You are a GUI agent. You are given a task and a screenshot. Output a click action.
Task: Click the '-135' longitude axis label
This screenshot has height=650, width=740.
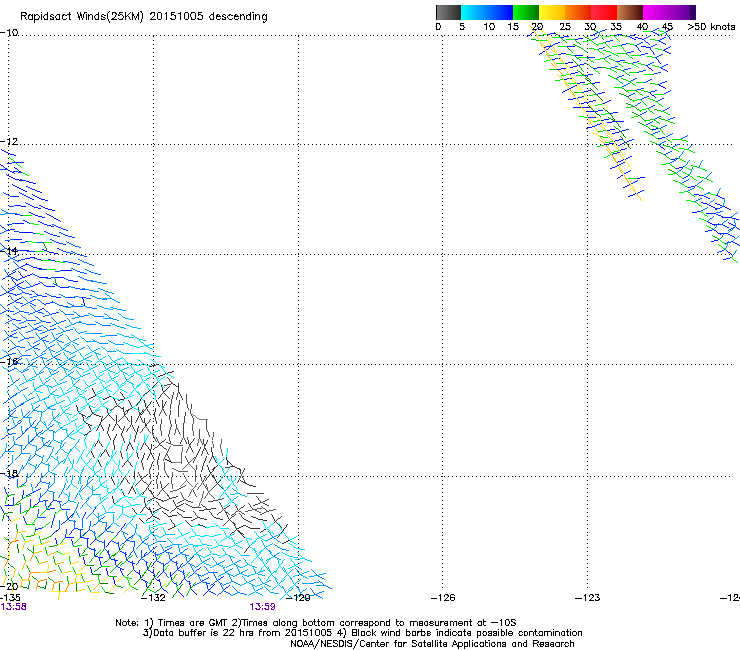point(10,598)
